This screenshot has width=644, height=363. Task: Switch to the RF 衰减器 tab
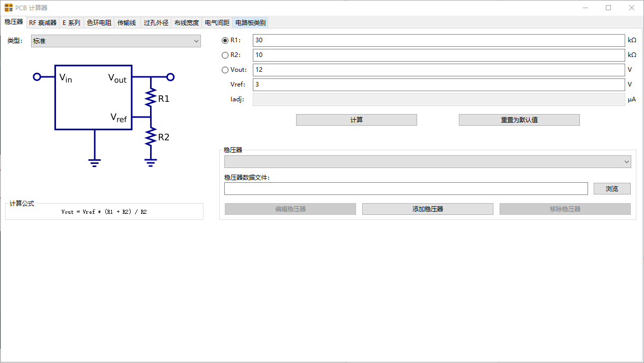[x=43, y=23]
